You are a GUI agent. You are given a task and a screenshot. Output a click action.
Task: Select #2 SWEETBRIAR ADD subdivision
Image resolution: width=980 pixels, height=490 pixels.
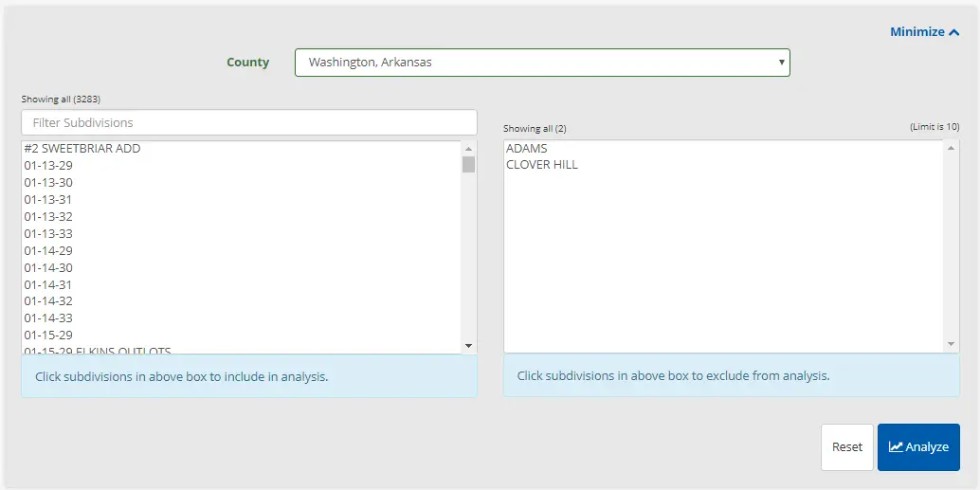coord(242,149)
